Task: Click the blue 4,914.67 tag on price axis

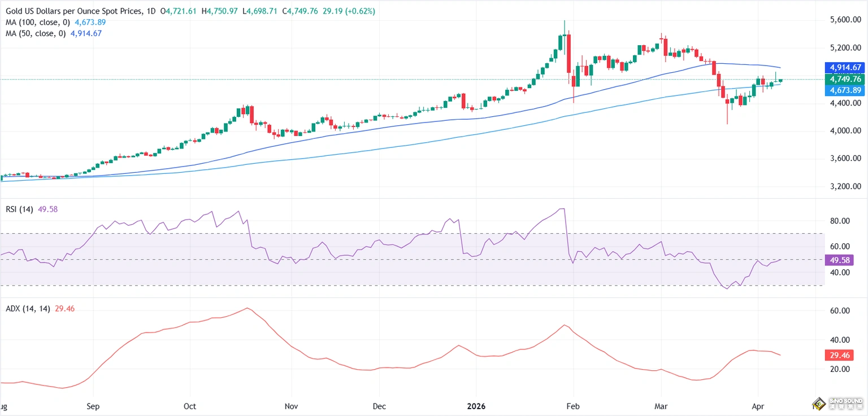Action: [x=845, y=68]
